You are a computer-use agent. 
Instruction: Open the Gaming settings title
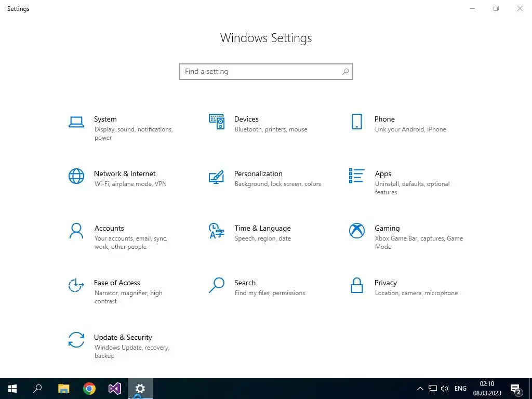coord(387,229)
